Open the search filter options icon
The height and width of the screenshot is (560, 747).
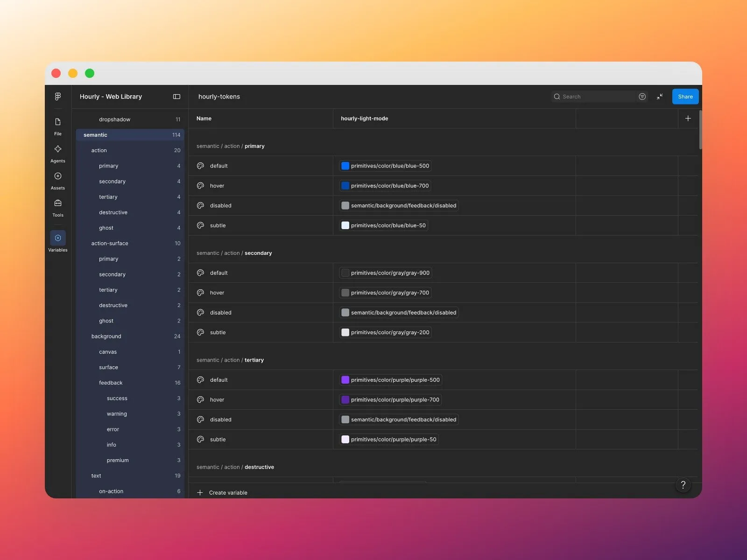tap(642, 97)
